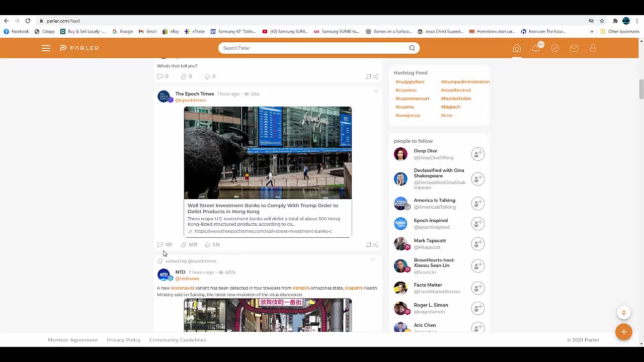Open the Gmail bookmark

pos(147,31)
